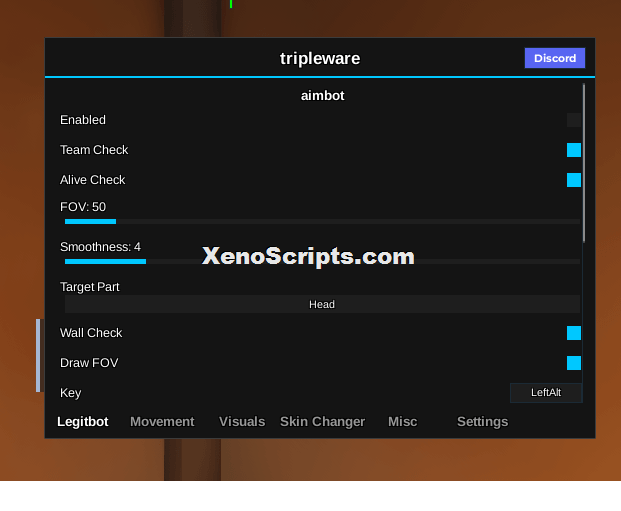Viewport: 621px width, 511px height.
Task: Disable the Team Check toggle
Action: (573, 150)
